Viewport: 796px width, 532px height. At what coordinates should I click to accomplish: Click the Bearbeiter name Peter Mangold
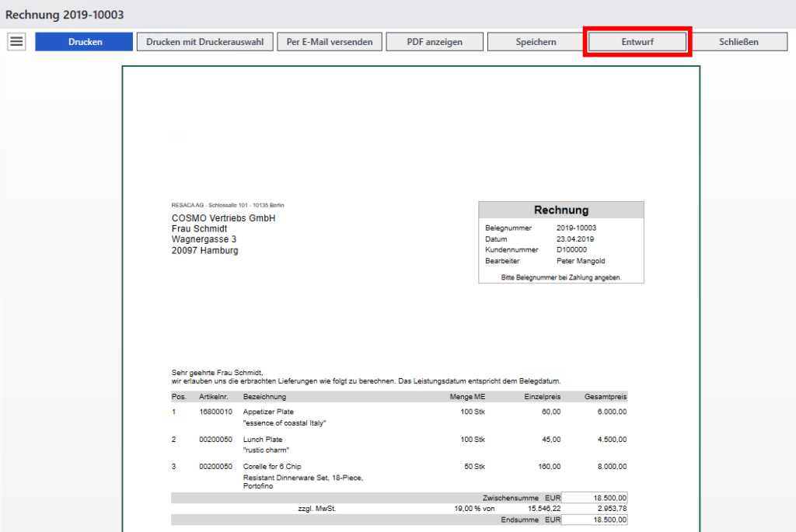point(581,261)
